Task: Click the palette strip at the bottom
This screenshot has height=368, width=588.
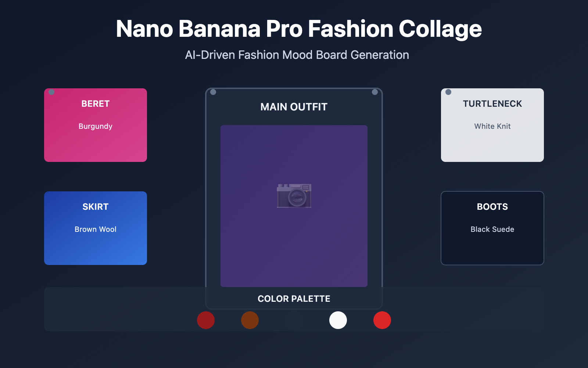Action: (x=110, y=309)
